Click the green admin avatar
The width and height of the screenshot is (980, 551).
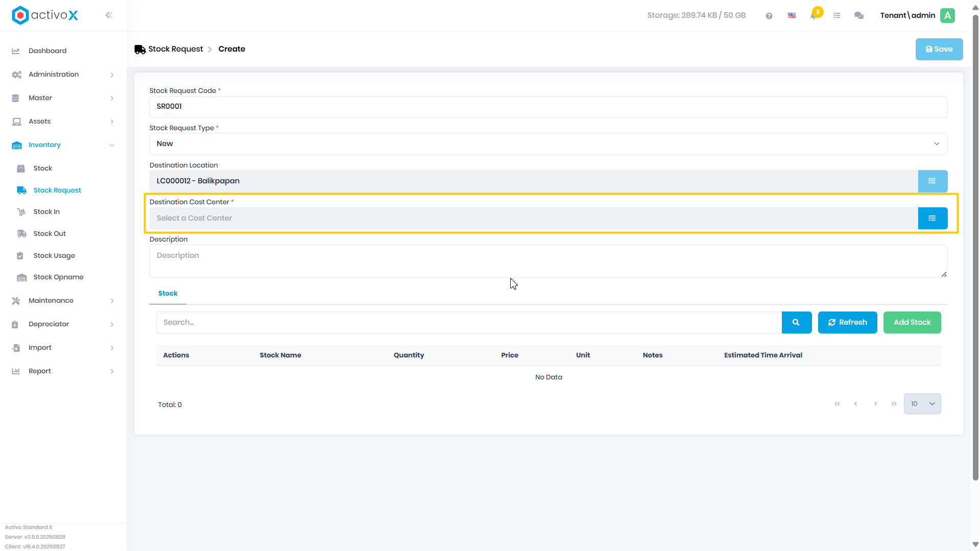[947, 15]
